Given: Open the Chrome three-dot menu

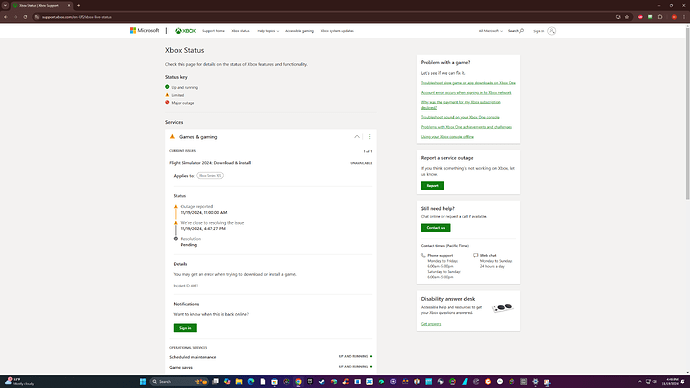Looking at the screenshot, I should point(684,17).
